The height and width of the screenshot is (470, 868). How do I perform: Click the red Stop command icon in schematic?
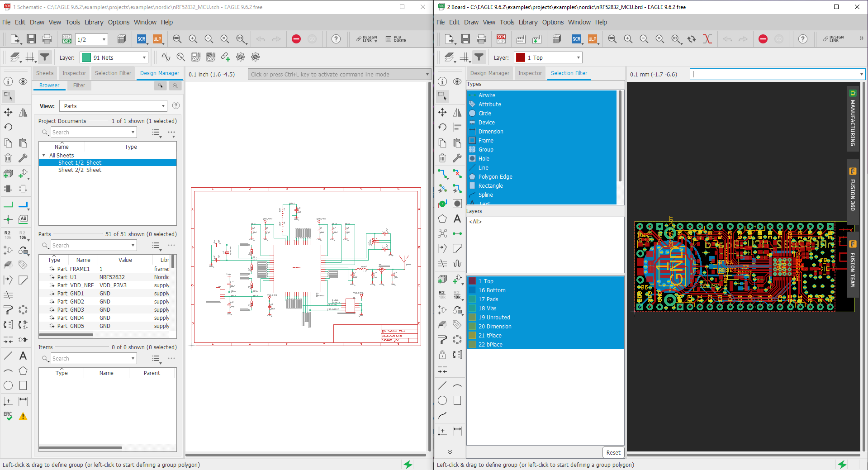(x=296, y=39)
